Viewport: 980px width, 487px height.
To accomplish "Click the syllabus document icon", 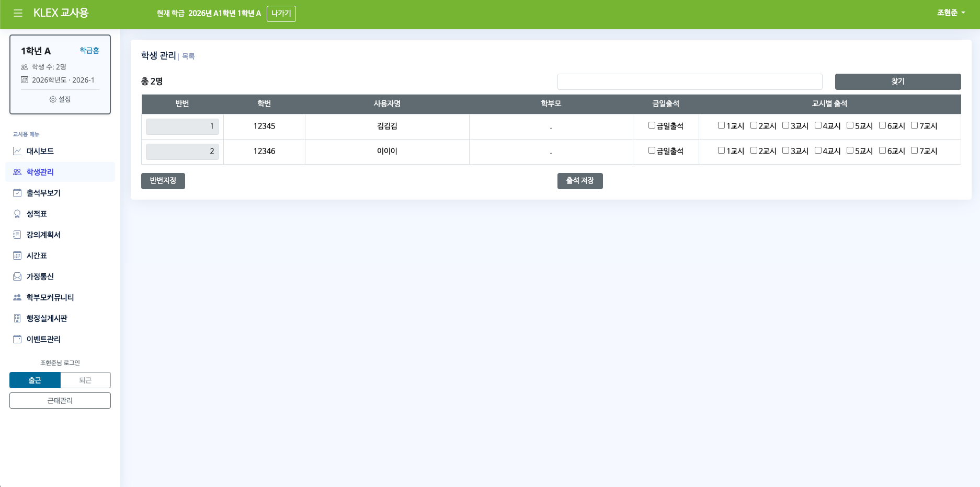I will [17, 235].
